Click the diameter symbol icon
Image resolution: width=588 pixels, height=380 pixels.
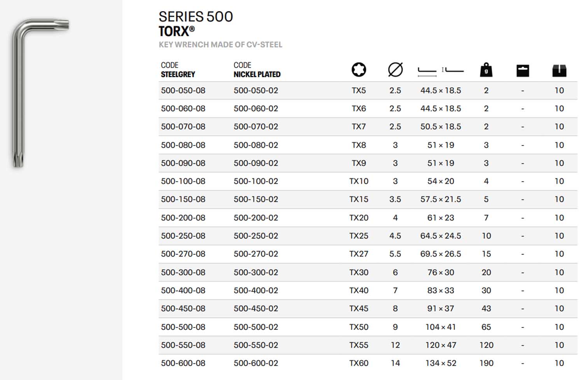coord(395,70)
